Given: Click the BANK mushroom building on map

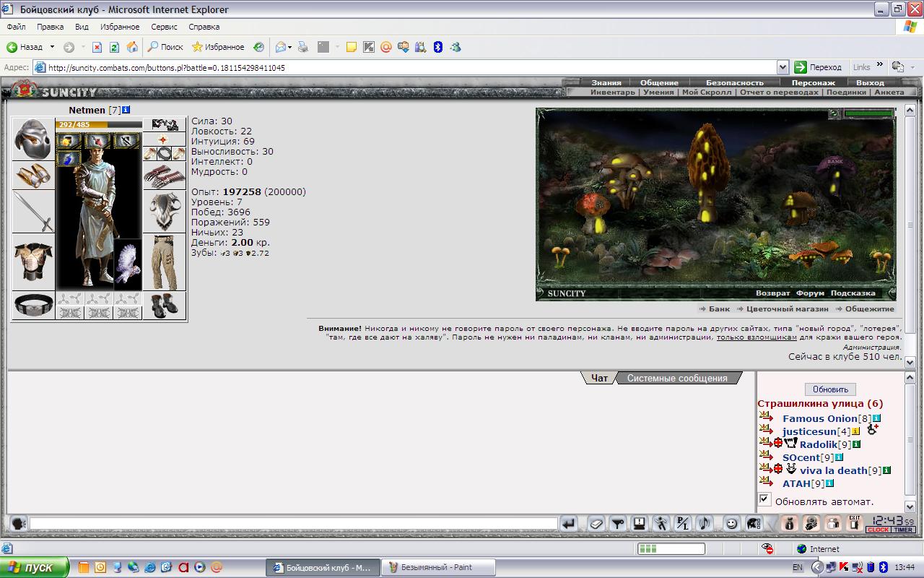Looking at the screenshot, I should pyautogui.click(x=836, y=173).
